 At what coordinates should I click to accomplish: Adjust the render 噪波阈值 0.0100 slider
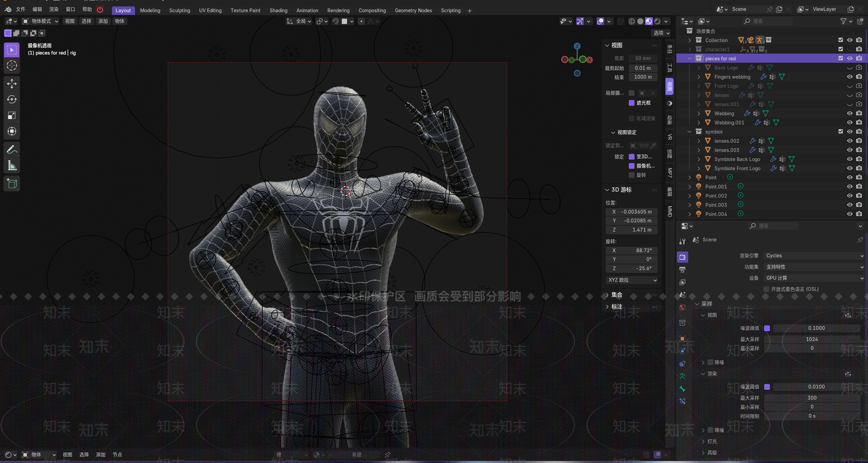816,387
